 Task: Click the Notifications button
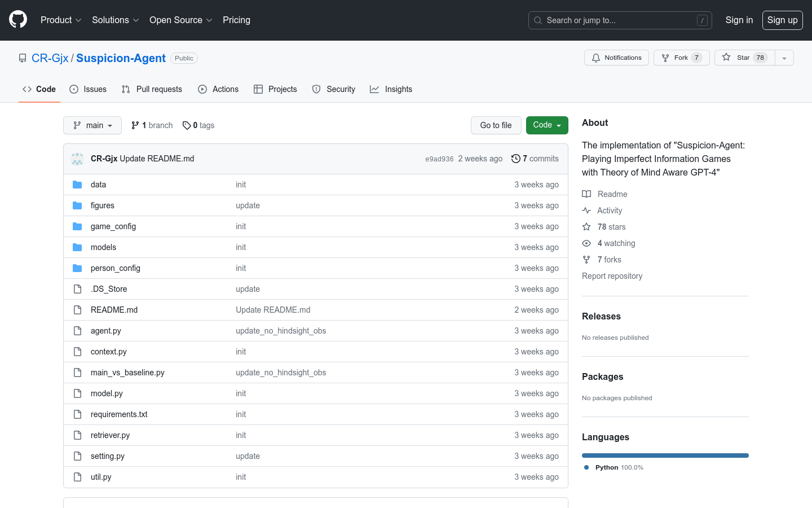[x=616, y=58]
